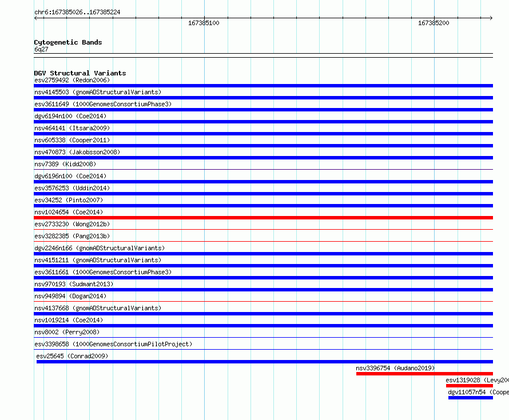Screen dimensions: 509x420
Task: Click the DGV Structural Variants track title
Action: coord(80,73)
